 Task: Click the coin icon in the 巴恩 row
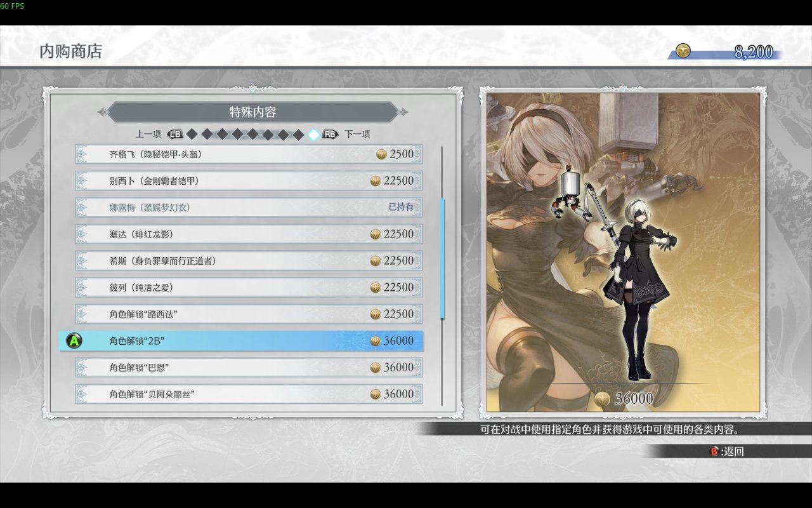376,368
